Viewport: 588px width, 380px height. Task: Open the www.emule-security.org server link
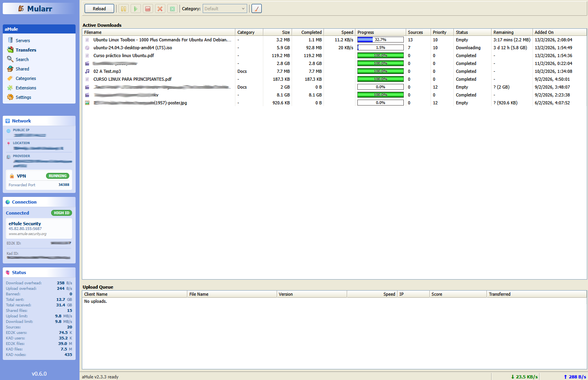pyautogui.click(x=28, y=234)
